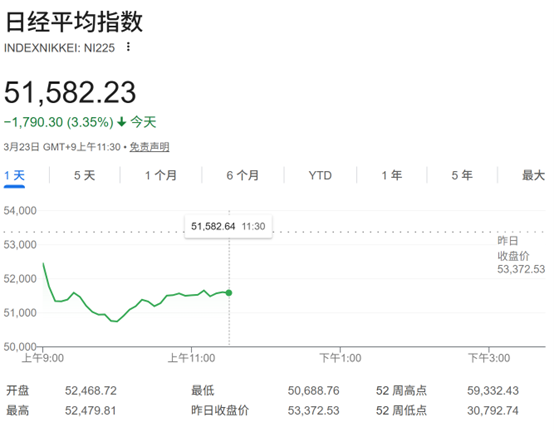Switch to the 5 天 range tab
This screenshot has width=554, height=432.
point(85,176)
